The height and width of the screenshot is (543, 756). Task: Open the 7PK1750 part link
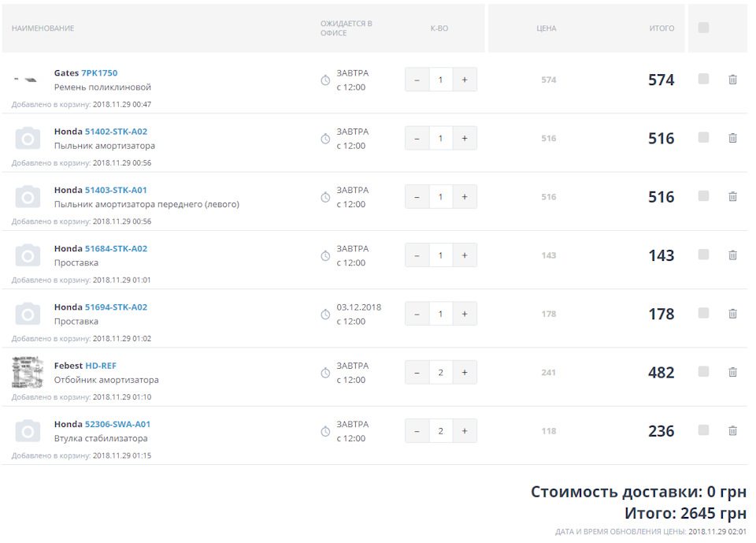tap(99, 73)
